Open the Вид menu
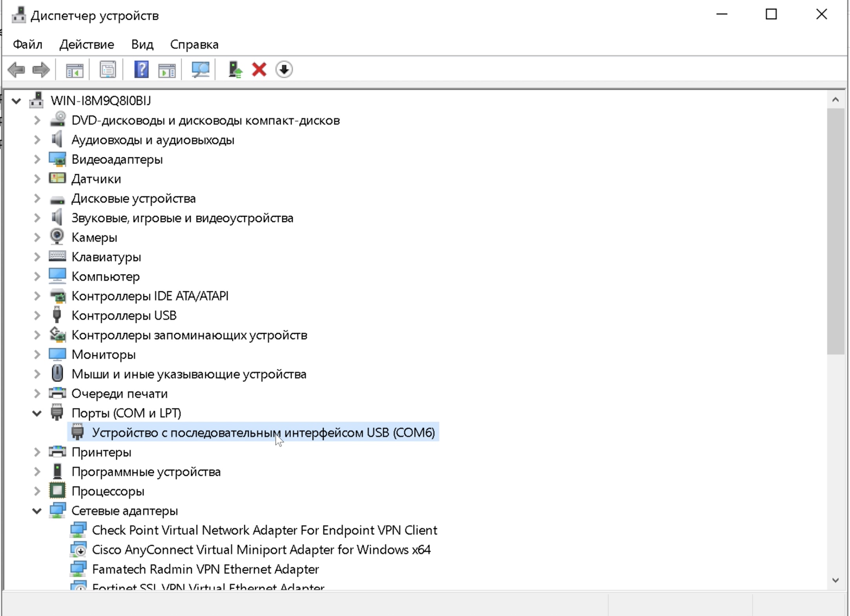Image resolution: width=850 pixels, height=616 pixels. click(x=142, y=44)
